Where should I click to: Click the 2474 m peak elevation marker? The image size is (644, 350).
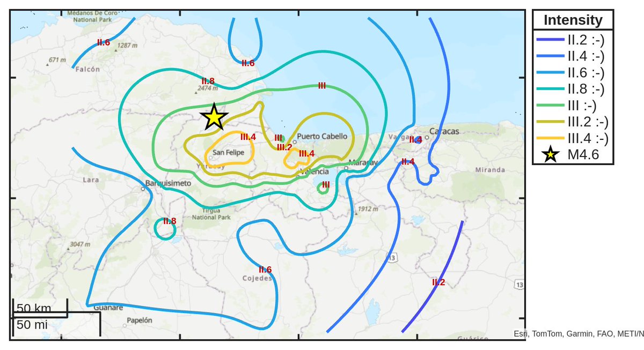[207, 88]
